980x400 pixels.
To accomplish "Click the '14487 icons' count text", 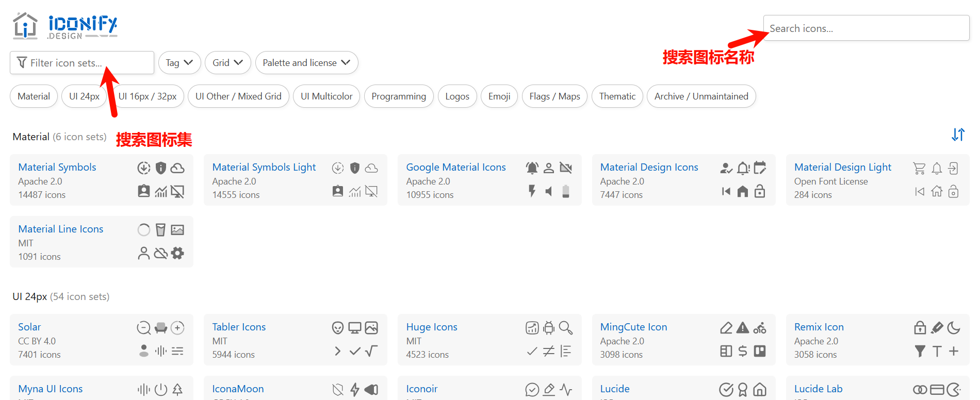I will (42, 195).
